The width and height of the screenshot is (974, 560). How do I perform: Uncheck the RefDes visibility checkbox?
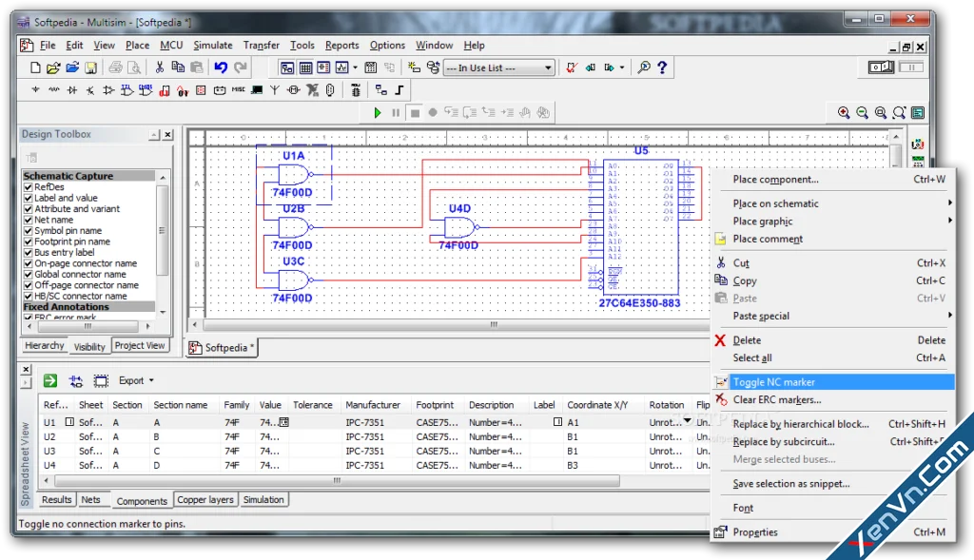coord(28,187)
